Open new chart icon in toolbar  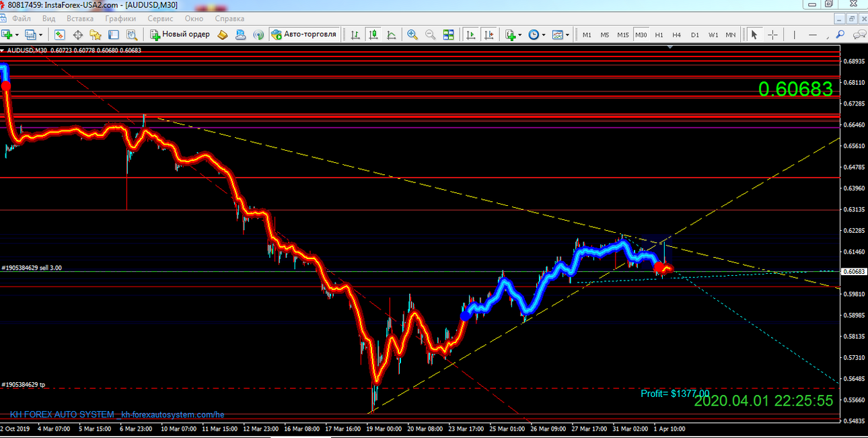(7, 34)
